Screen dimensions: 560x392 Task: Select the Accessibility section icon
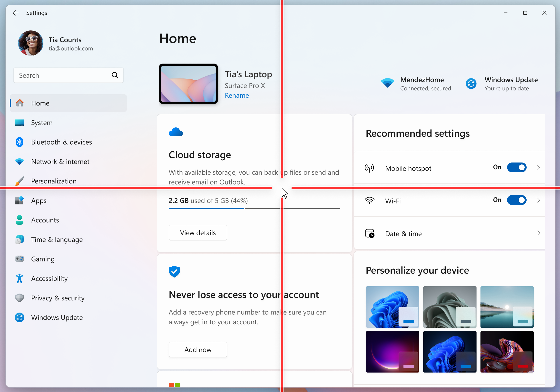(x=19, y=278)
